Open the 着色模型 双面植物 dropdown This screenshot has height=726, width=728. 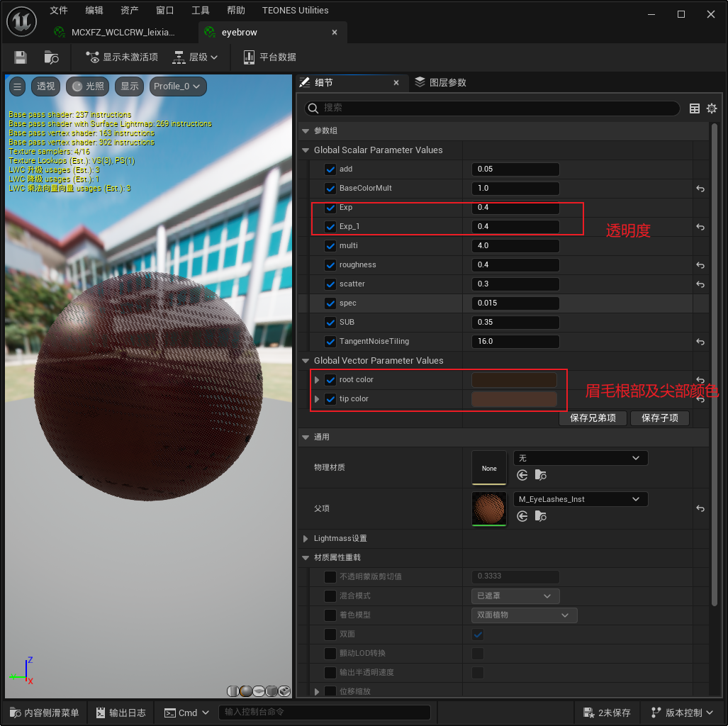point(524,615)
